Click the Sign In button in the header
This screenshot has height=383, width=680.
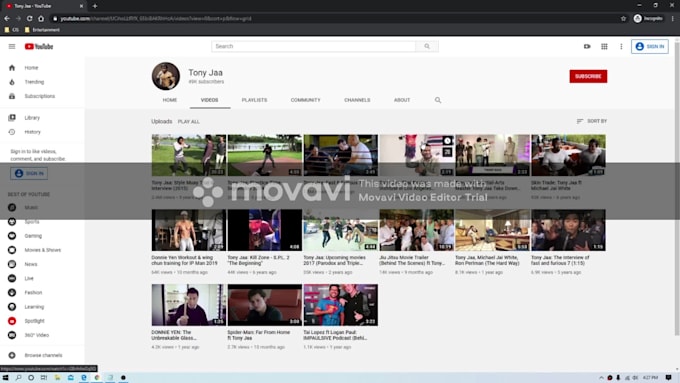click(x=650, y=46)
